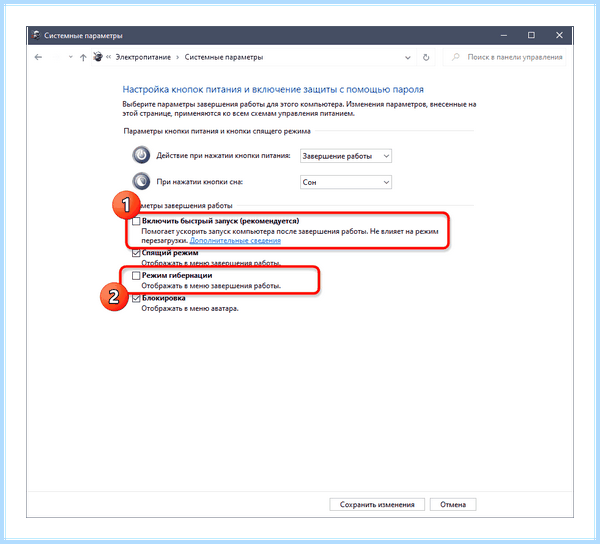The height and width of the screenshot is (544, 600).
Task: Click the Отмена button
Action: click(453, 504)
